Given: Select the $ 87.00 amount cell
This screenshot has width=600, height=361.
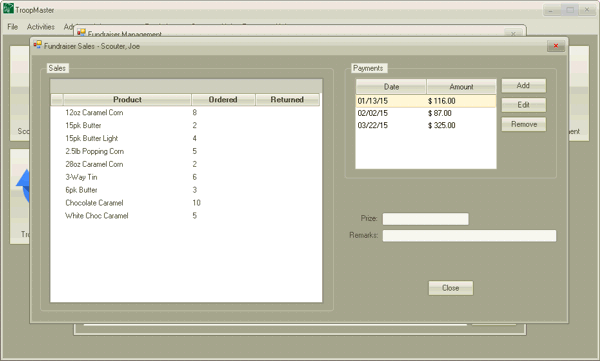Looking at the screenshot, I should click(x=440, y=113).
